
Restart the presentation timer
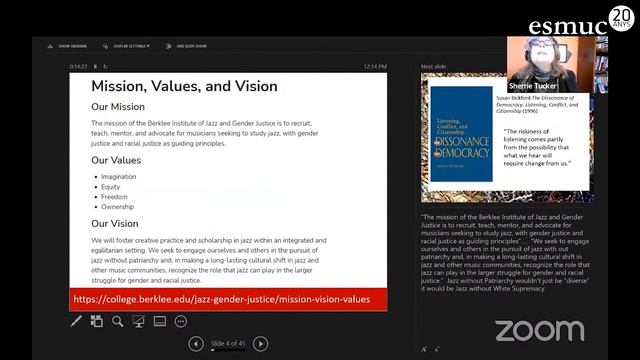click(x=105, y=66)
